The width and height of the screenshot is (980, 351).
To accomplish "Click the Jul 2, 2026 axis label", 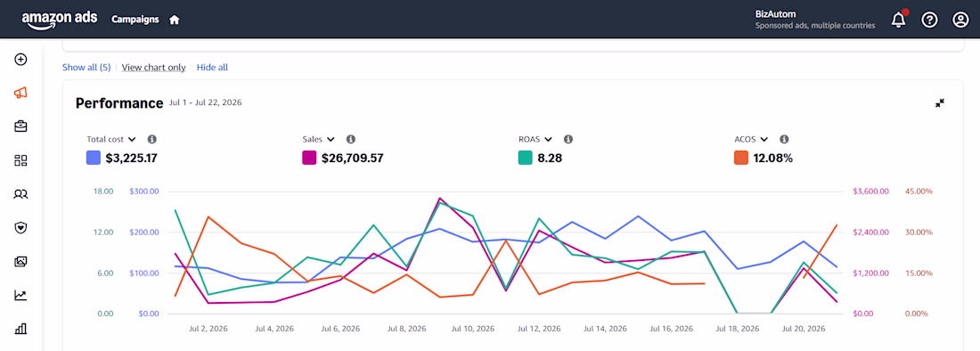I will click(x=208, y=329).
